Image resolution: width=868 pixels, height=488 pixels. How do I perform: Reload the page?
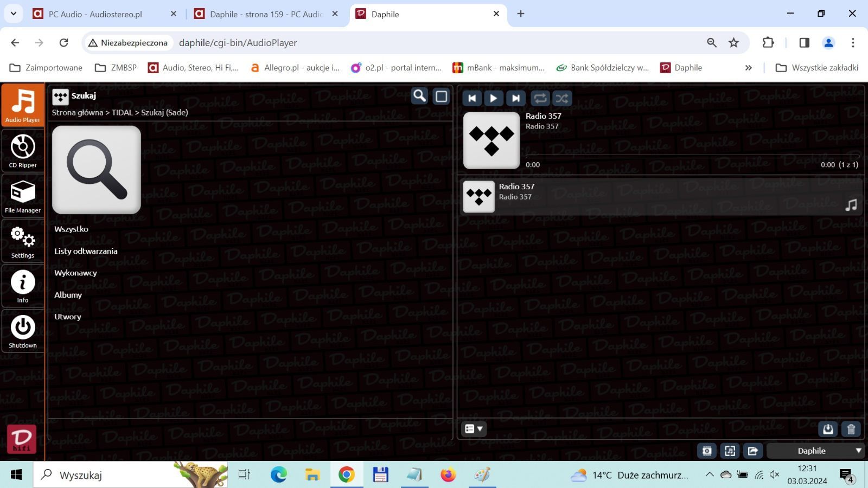(64, 42)
